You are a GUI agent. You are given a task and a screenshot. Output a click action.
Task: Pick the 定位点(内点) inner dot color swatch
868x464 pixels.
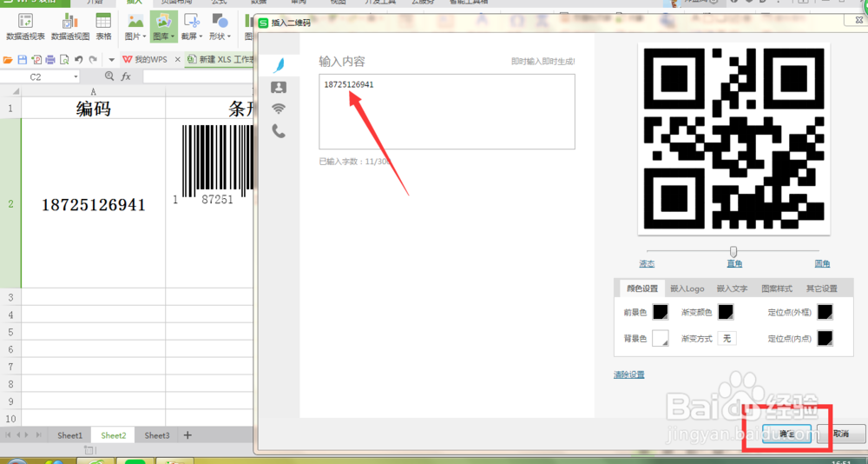click(x=825, y=338)
